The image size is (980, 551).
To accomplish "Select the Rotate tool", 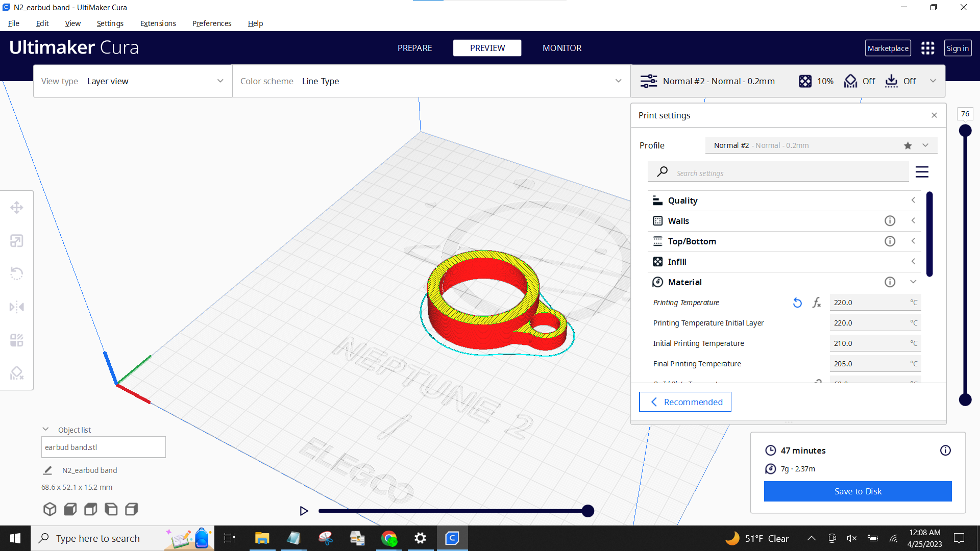I will pyautogui.click(x=17, y=273).
